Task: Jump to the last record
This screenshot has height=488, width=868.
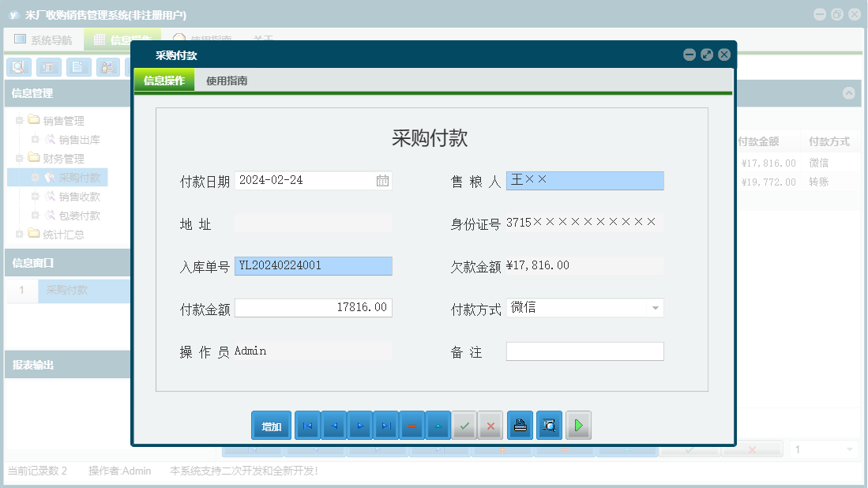Action: (x=386, y=425)
